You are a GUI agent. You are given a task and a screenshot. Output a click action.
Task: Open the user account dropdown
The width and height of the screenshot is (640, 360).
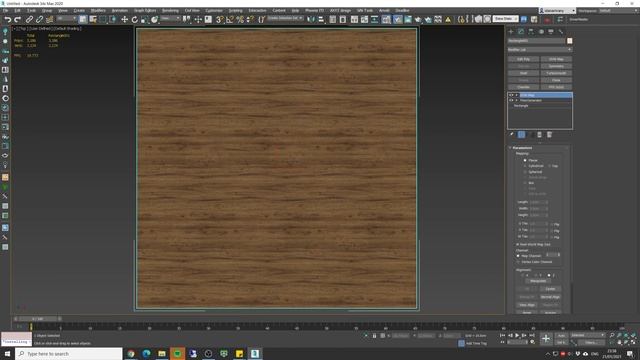coord(557,11)
